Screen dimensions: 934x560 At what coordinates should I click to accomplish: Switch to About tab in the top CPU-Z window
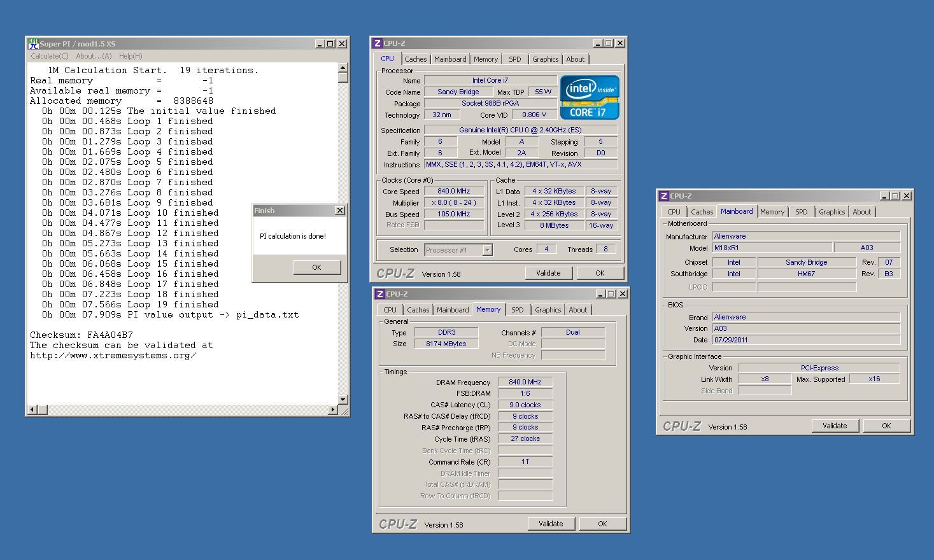(576, 59)
